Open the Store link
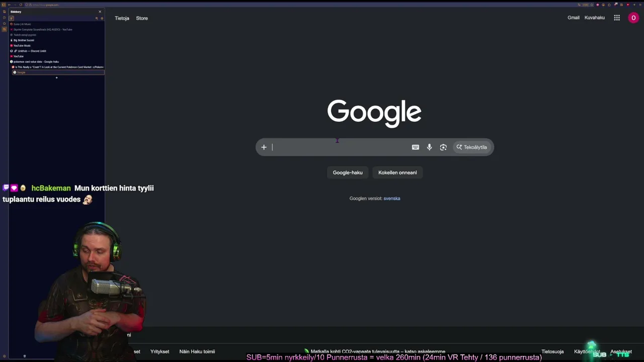 click(142, 18)
